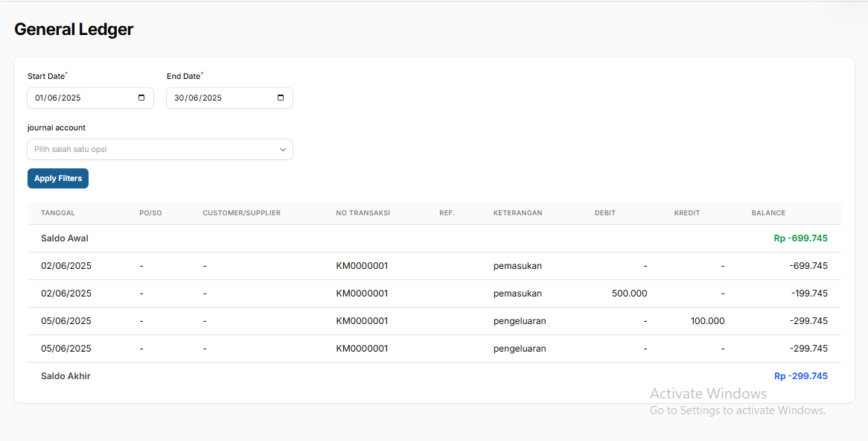Click pengeluaran in the 100.000 kredit row
Screen dimensions: 868x441
(x=520, y=321)
